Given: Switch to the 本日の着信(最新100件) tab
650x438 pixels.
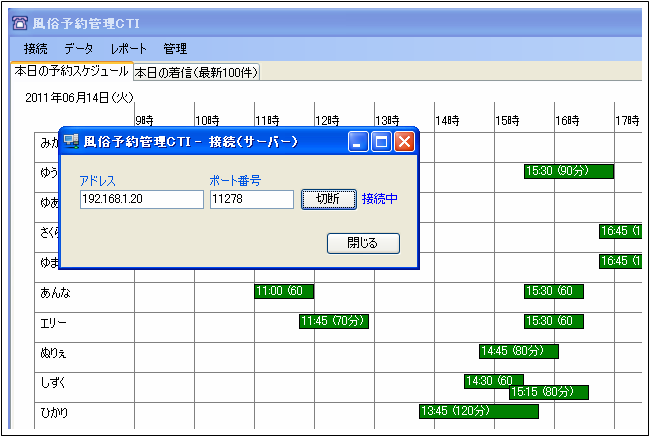Looking at the screenshot, I should click(x=196, y=72).
